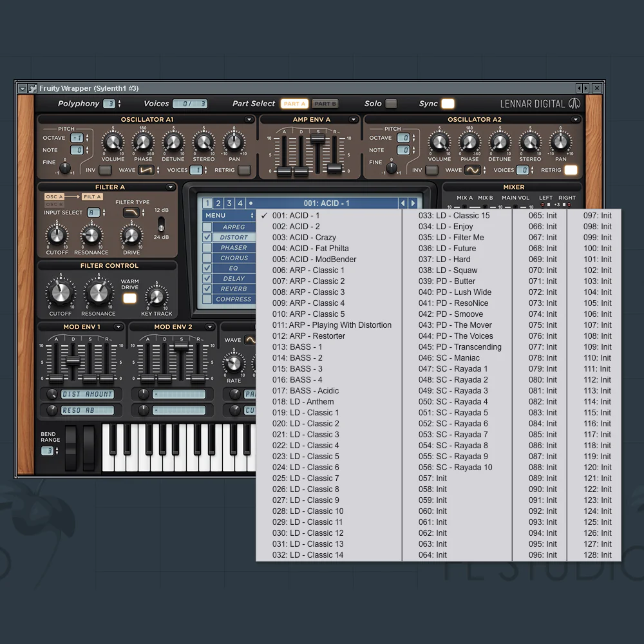Image resolution: width=644 pixels, height=644 pixels.
Task: Adjust the LFO Rate knob
Action: (234, 363)
